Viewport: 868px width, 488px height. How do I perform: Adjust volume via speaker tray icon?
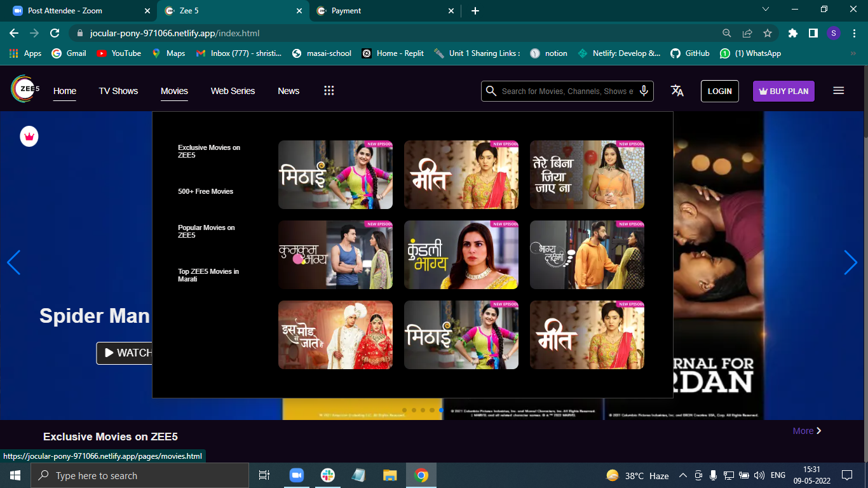(759, 475)
